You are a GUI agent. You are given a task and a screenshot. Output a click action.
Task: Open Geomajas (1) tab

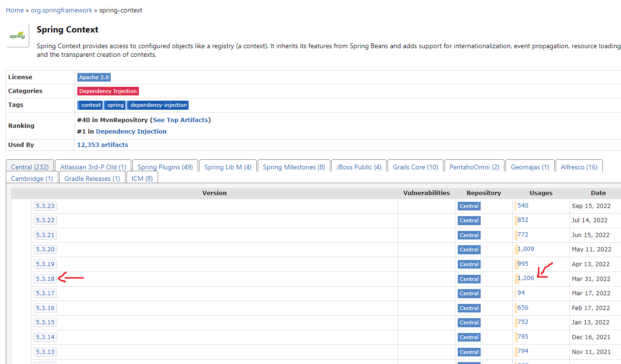(530, 167)
